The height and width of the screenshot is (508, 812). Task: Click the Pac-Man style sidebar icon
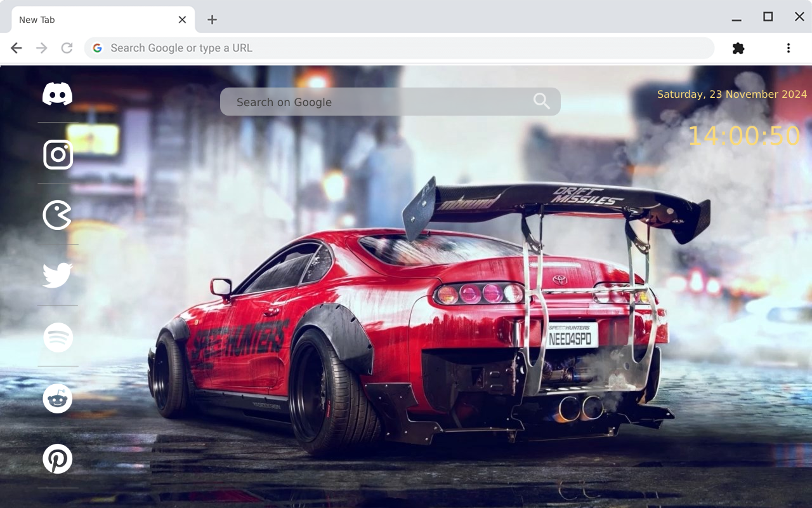click(58, 215)
